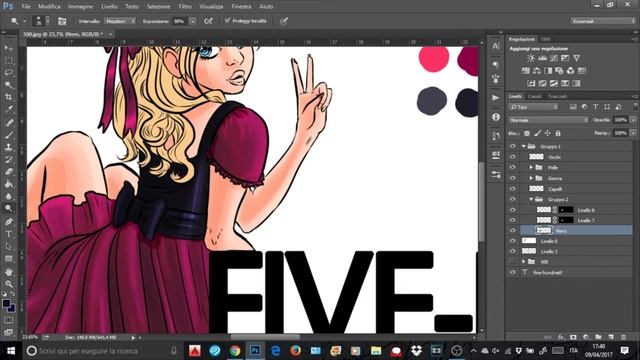Toggle the airbrush icon in options bar
The image size is (640, 360).
(208, 21)
